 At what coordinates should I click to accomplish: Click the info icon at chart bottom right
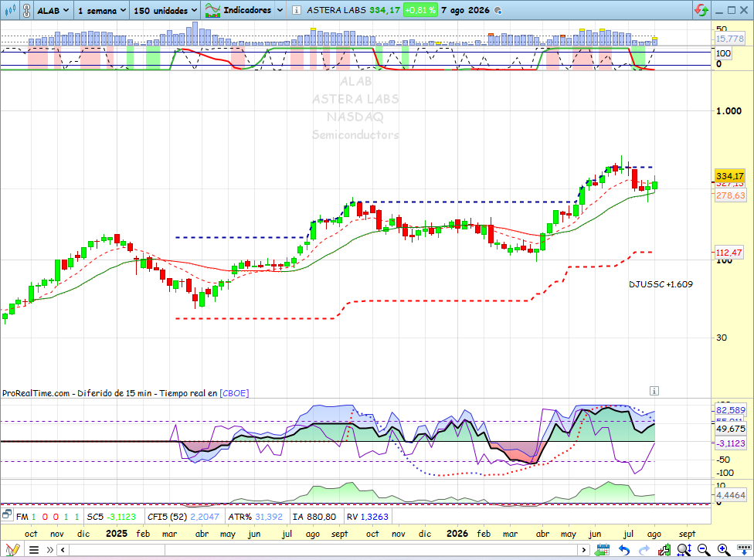point(654,390)
